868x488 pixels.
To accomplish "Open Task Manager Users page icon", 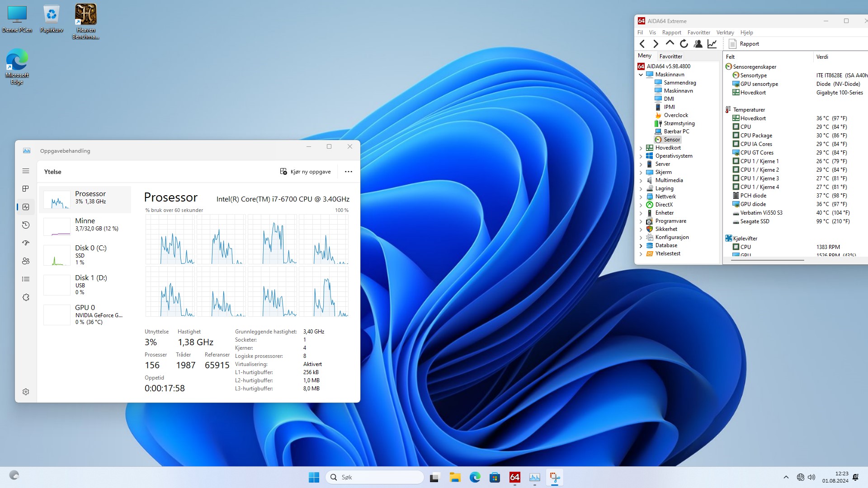I will [x=26, y=261].
